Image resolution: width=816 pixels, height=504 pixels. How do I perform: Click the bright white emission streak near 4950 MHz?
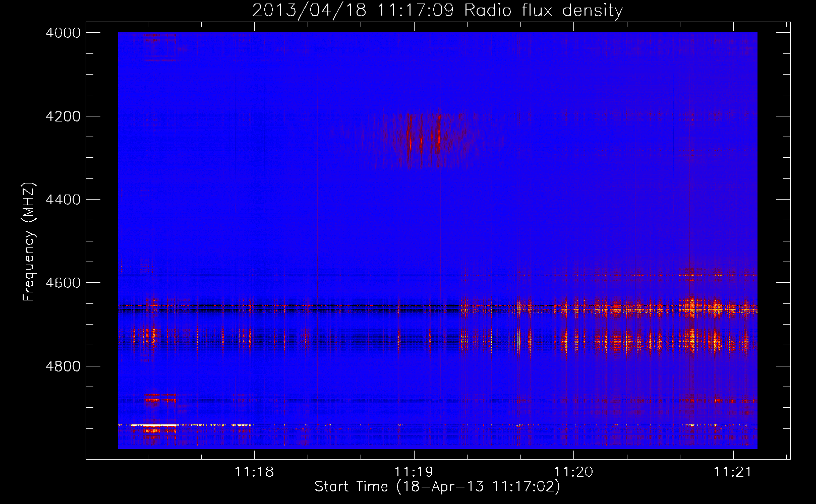point(154,425)
